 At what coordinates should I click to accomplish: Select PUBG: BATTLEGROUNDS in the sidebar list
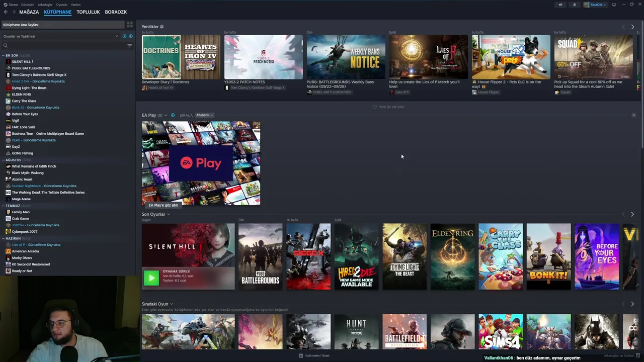(x=31, y=68)
